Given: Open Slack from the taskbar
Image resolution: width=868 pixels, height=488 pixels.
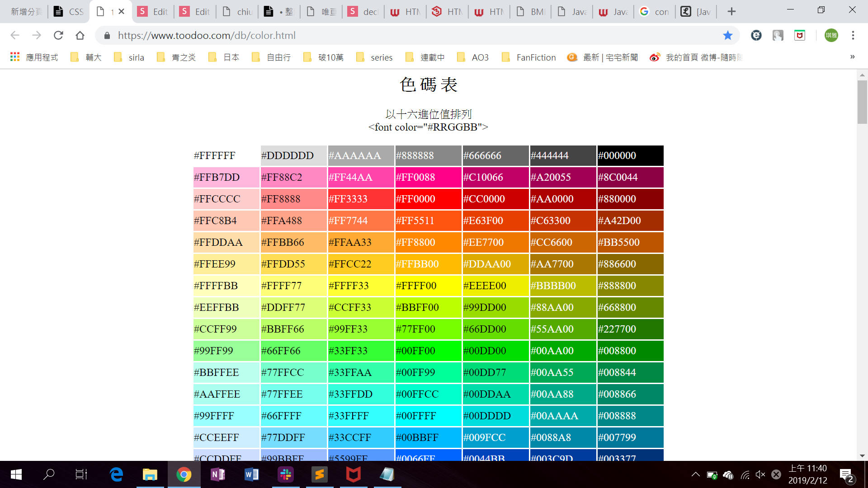Looking at the screenshot, I should [286, 474].
